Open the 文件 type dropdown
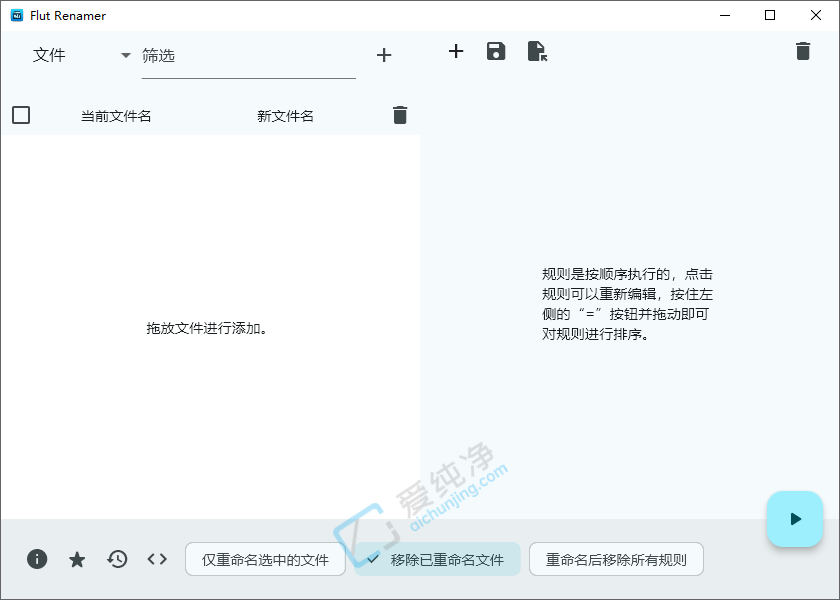Viewport: 840px width, 600px height. click(81, 55)
